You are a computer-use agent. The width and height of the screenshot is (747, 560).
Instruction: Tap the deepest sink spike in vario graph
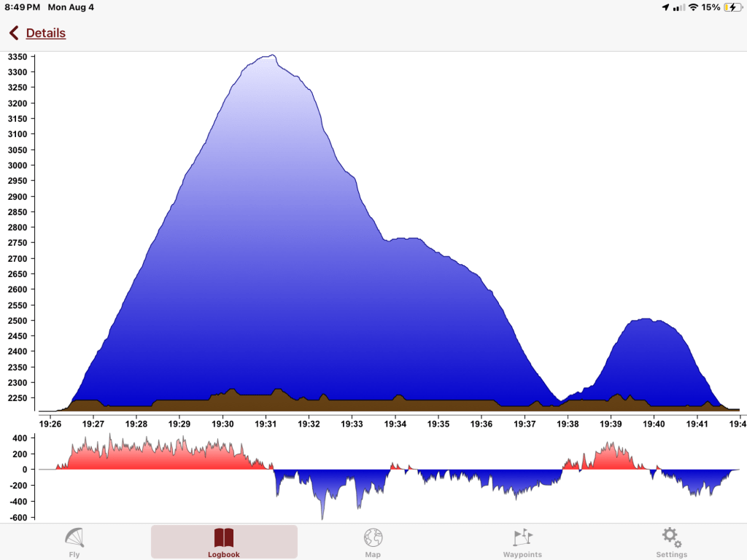tap(322, 517)
